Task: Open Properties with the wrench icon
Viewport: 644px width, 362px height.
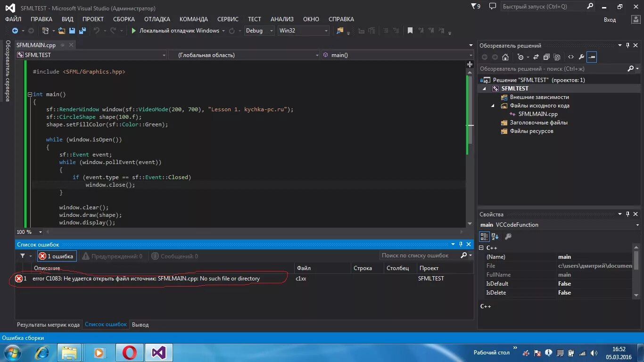Action: tap(581, 57)
